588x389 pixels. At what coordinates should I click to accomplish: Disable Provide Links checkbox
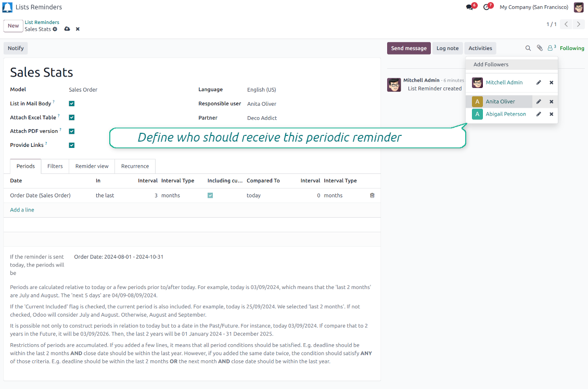pyautogui.click(x=72, y=145)
